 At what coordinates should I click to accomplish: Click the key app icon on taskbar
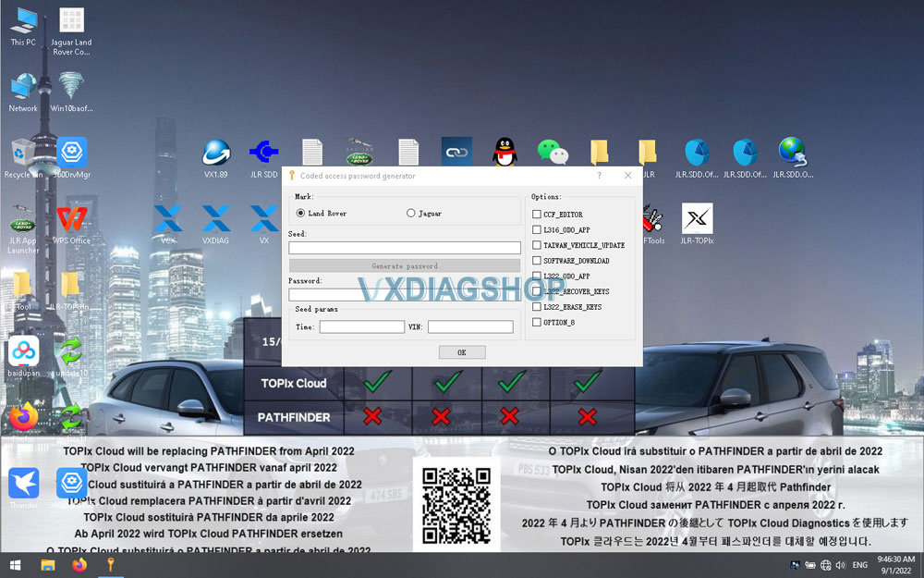coord(110,565)
